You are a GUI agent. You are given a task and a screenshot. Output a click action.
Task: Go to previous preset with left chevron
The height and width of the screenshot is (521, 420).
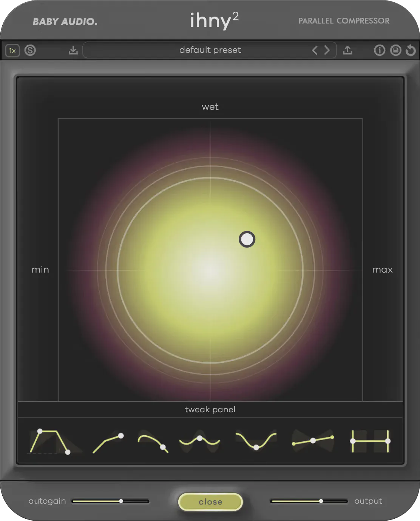pos(315,50)
